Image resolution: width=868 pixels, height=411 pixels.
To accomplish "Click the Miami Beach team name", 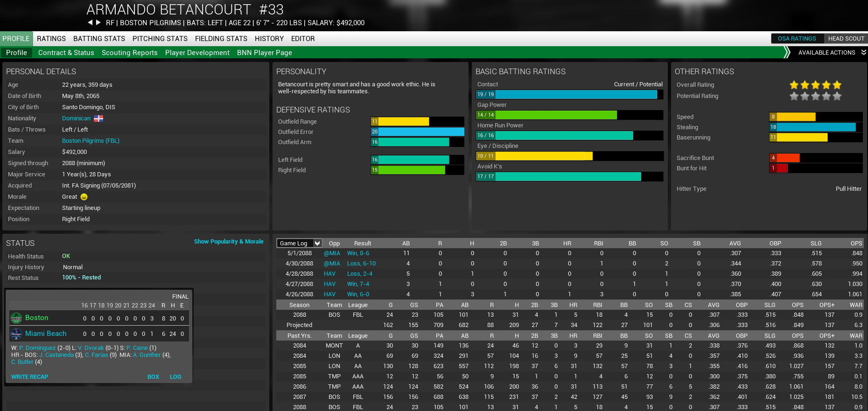I will point(46,334).
